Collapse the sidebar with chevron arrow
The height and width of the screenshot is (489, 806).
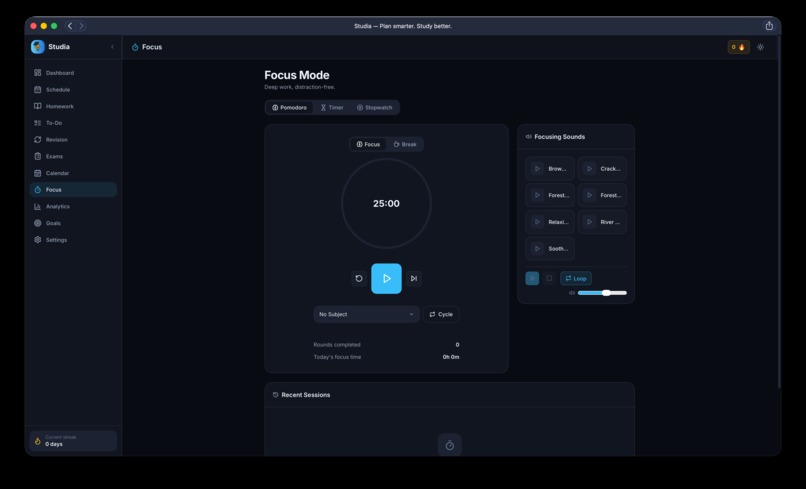tap(113, 47)
